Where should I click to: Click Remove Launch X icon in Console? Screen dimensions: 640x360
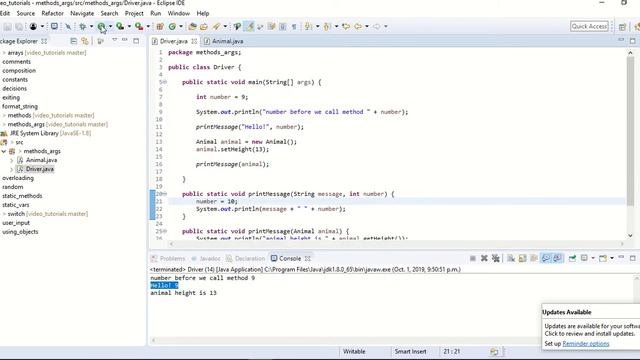point(484,258)
